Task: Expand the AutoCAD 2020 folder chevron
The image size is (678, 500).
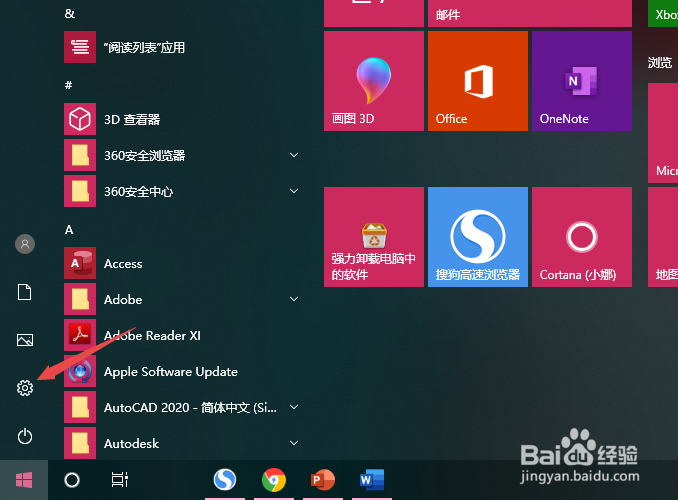Action: pyautogui.click(x=294, y=407)
